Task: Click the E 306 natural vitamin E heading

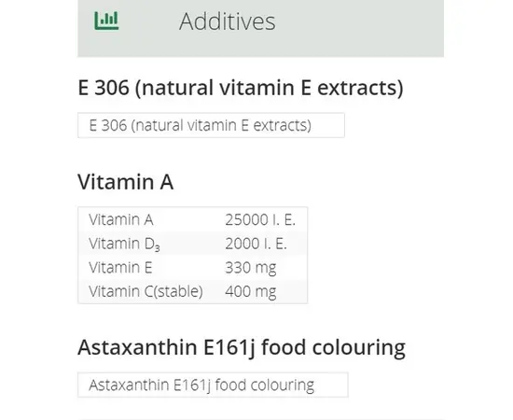Action: 241,88
